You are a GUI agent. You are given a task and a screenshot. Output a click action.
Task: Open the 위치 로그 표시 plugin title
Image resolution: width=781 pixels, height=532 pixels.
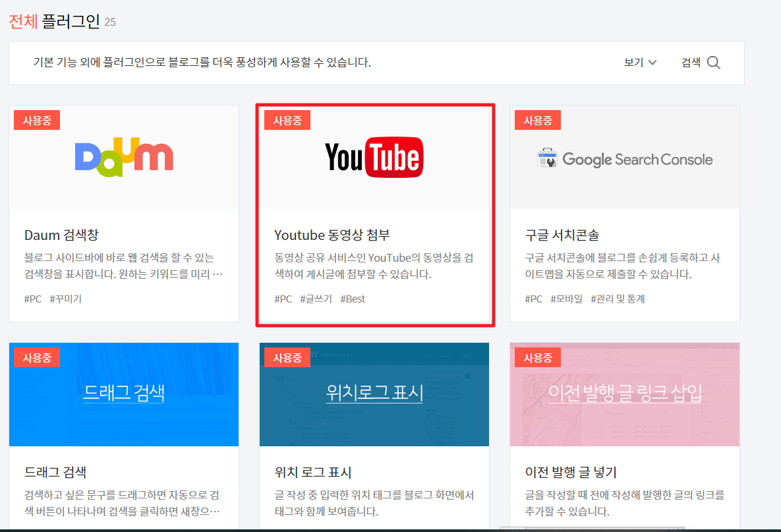313,472
